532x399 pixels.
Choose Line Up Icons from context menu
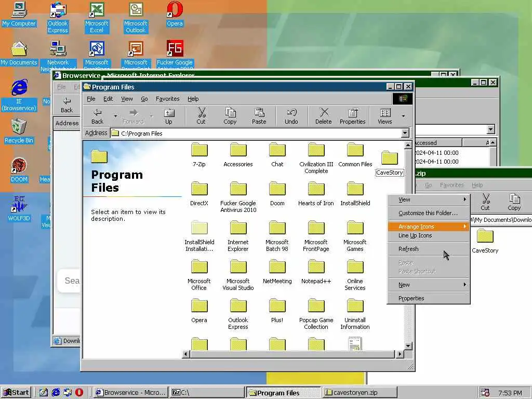pos(429,235)
